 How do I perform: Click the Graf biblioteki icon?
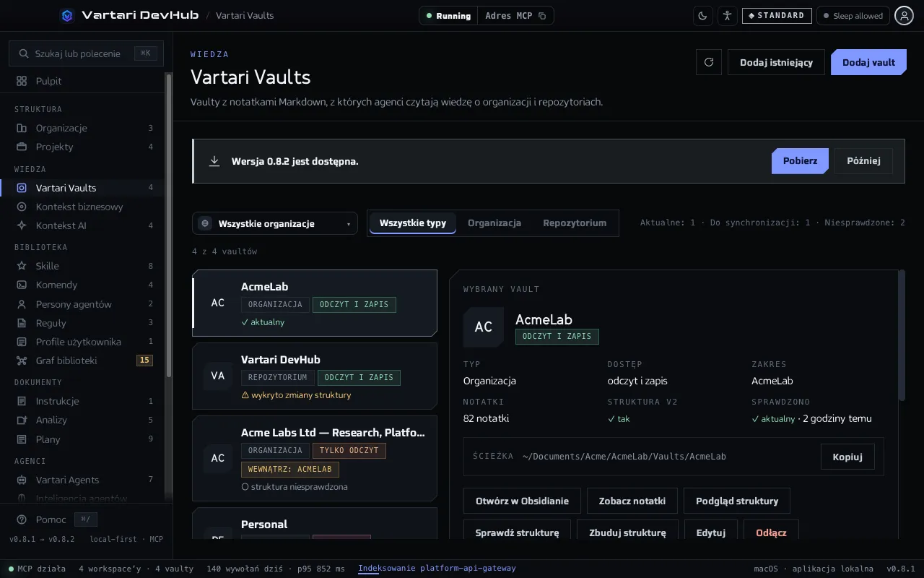[x=22, y=361]
